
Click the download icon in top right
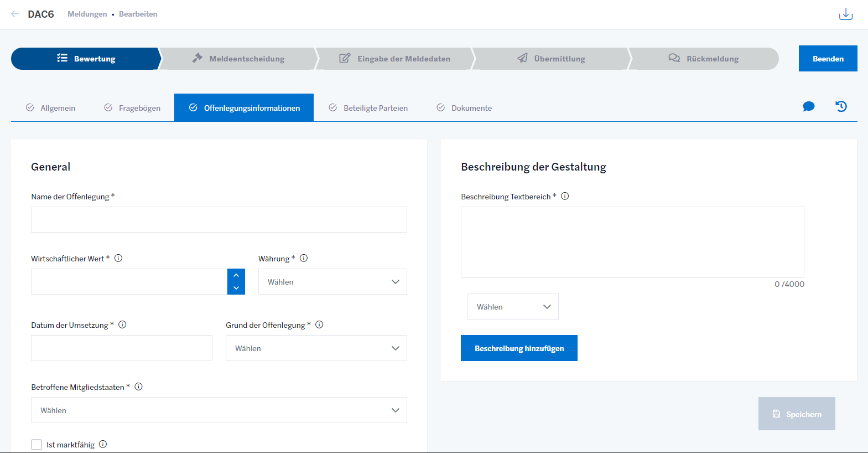click(x=845, y=14)
